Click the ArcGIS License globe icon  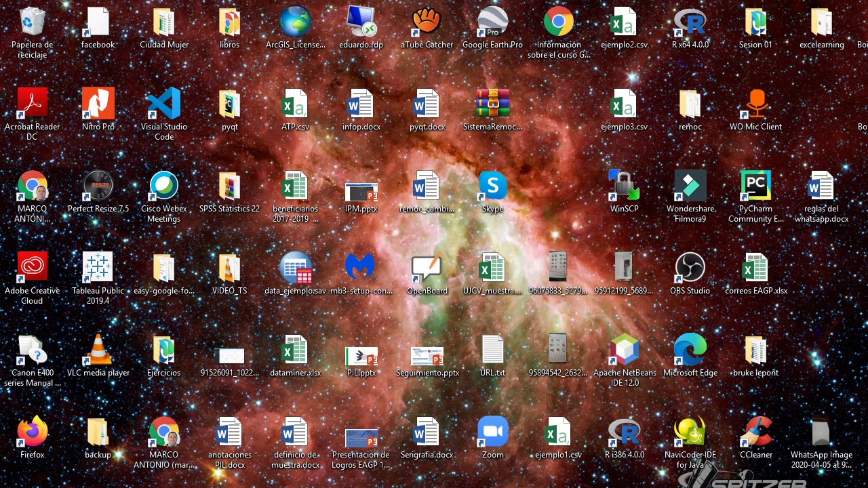(295, 22)
